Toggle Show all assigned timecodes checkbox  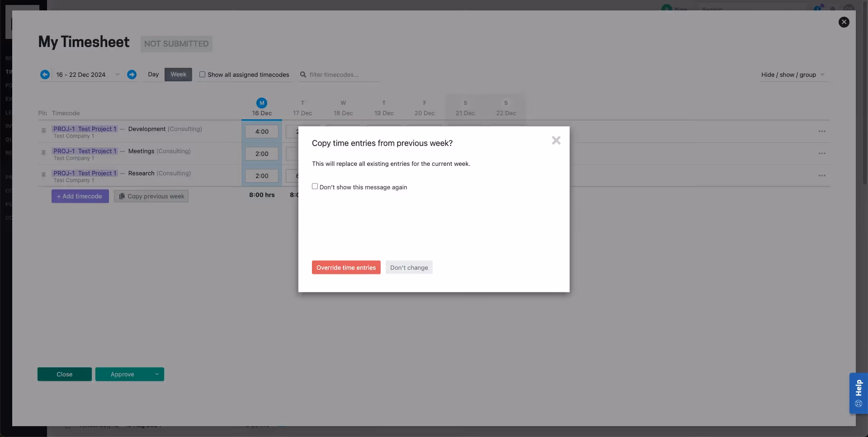[202, 75]
